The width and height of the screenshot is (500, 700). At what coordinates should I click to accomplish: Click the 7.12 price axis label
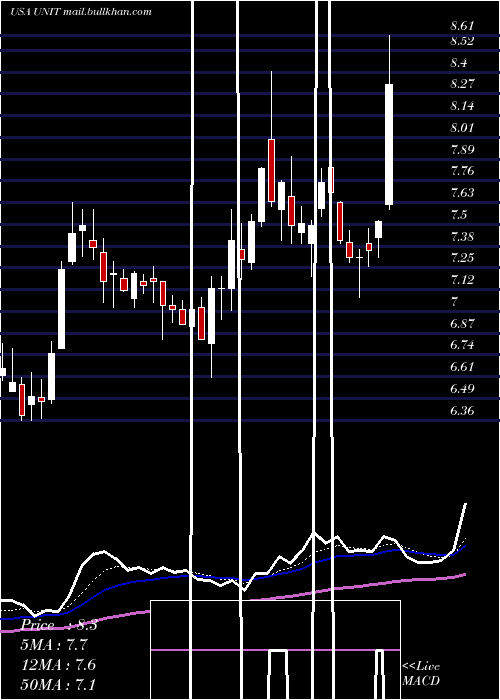(462, 280)
